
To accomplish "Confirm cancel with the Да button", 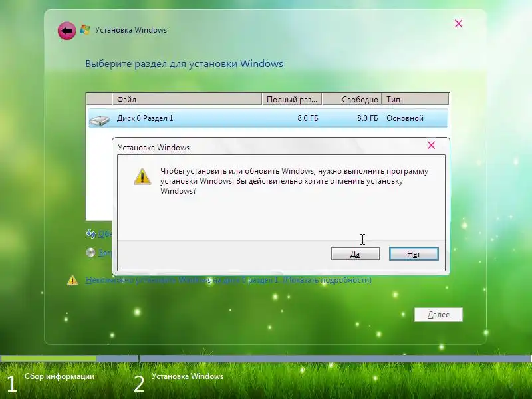I will (x=355, y=254).
